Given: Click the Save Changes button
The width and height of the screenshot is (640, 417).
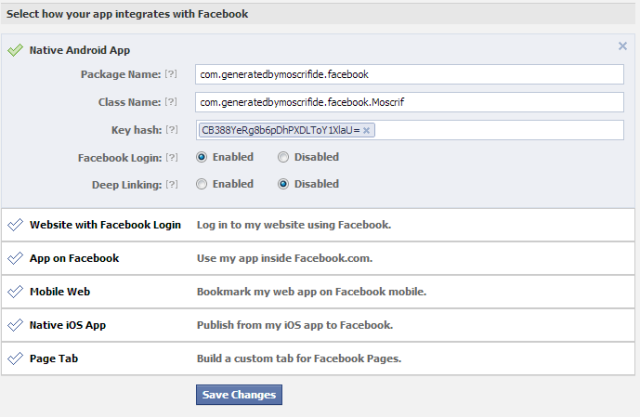Looking at the screenshot, I should pyautogui.click(x=239, y=395).
